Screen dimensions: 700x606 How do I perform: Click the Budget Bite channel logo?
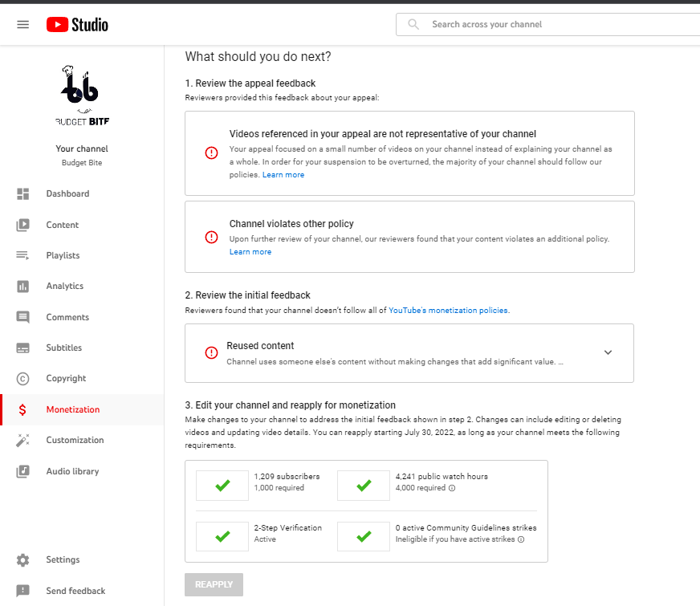pos(82,96)
